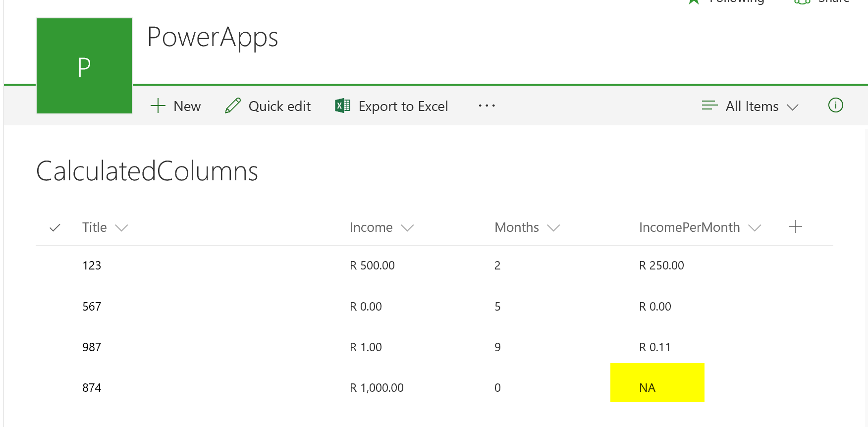This screenshot has height=427, width=868.
Task: Select the Months cell showing 9
Action: click(497, 347)
